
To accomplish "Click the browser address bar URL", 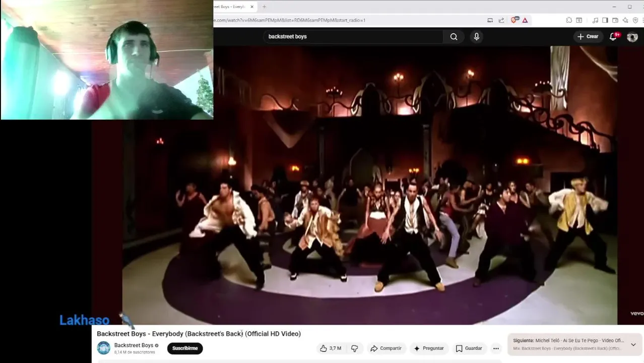I will pos(290,20).
